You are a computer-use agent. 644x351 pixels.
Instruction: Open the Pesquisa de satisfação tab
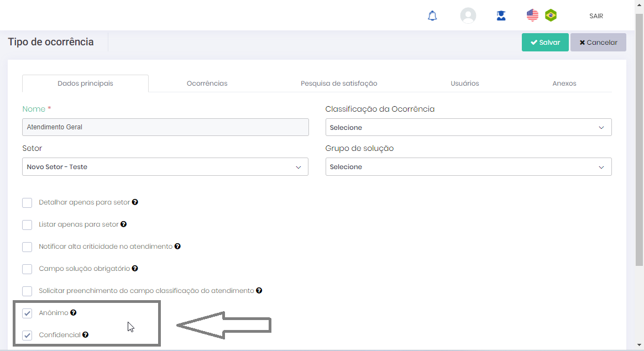coord(339,83)
